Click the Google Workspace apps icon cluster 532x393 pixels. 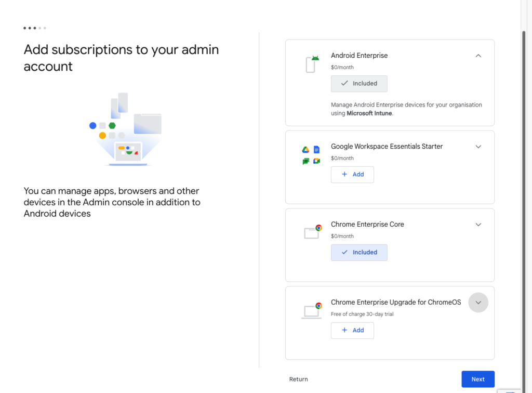[x=311, y=155]
